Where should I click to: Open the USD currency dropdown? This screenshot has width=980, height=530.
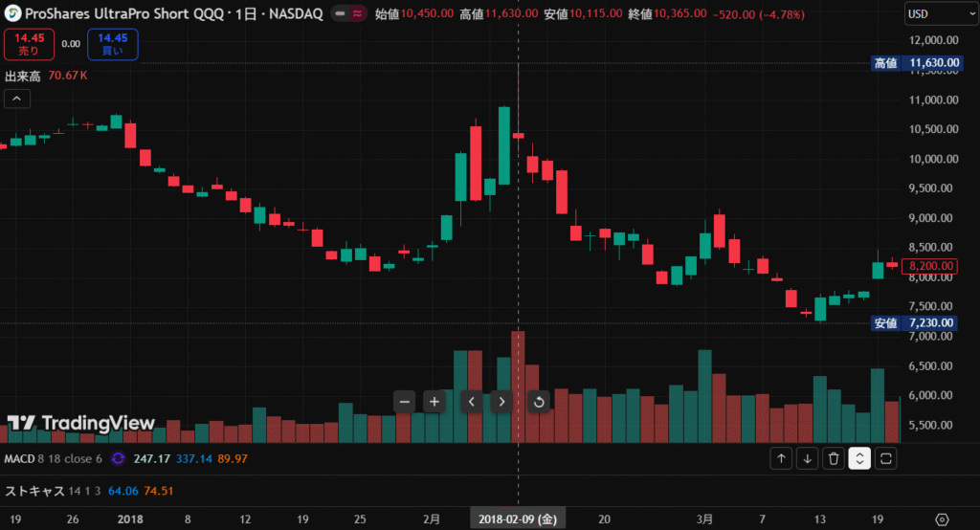click(x=939, y=14)
